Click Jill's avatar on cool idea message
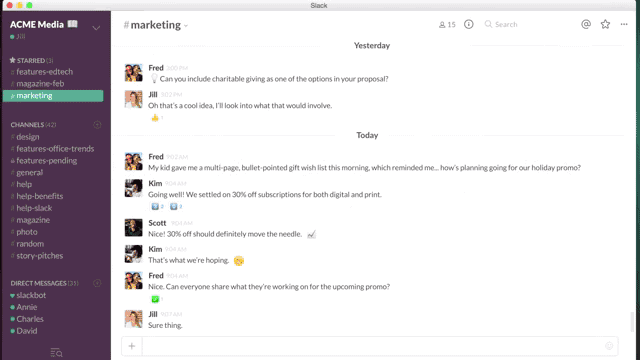640x360 pixels. (x=133, y=100)
